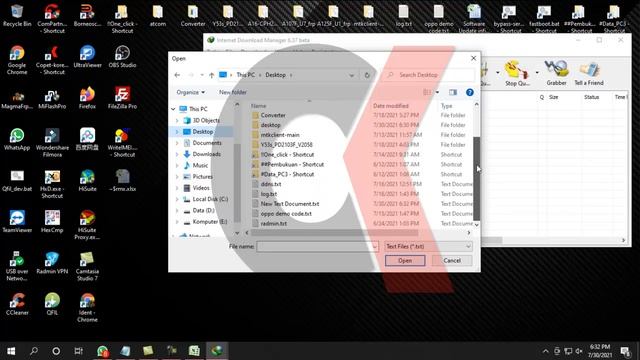
Task: Open taskbar search icon
Action: pos(34,351)
